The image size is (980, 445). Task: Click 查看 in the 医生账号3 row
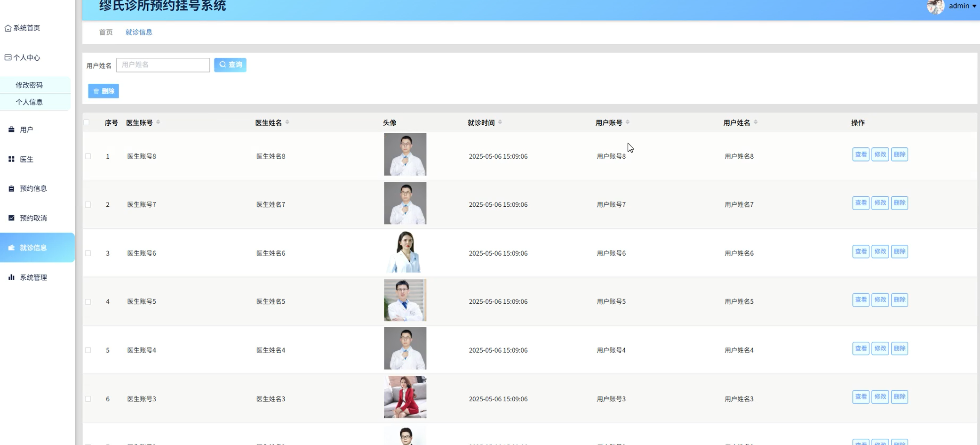[x=861, y=397]
